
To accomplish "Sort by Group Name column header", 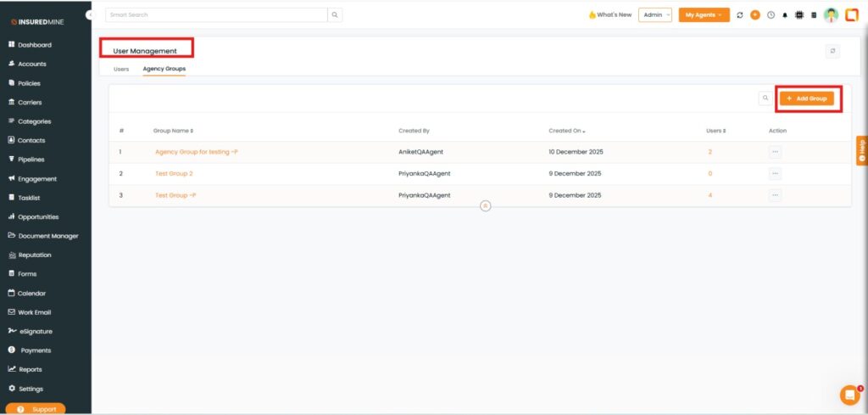I will point(173,131).
